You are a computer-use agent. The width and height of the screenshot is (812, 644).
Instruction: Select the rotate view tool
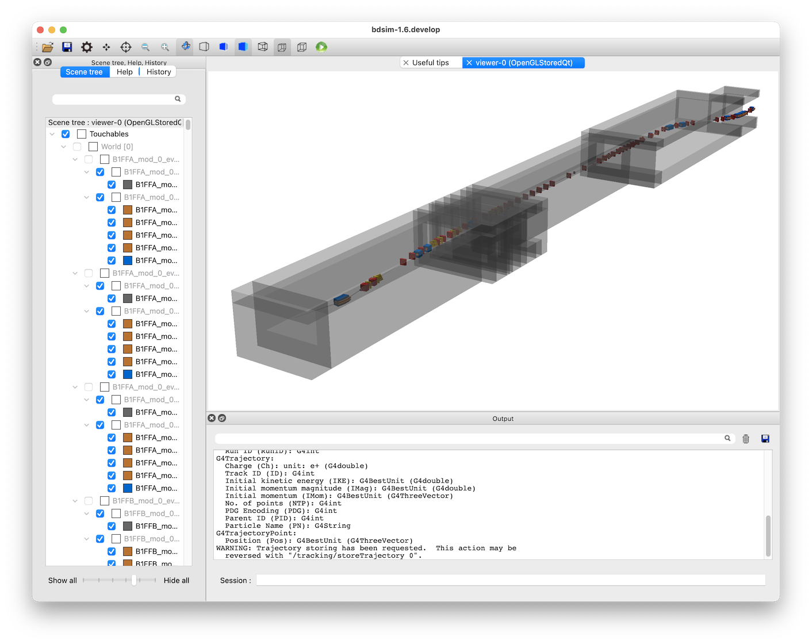click(185, 47)
